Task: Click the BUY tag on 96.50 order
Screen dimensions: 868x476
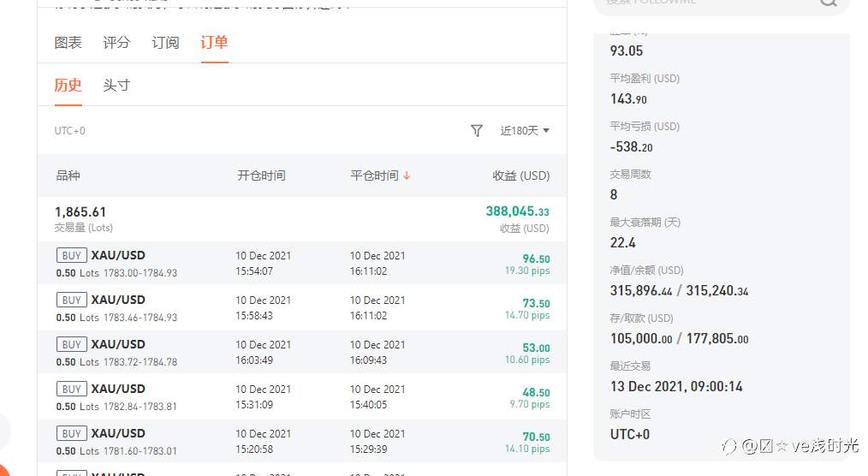Action: tap(72, 255)
